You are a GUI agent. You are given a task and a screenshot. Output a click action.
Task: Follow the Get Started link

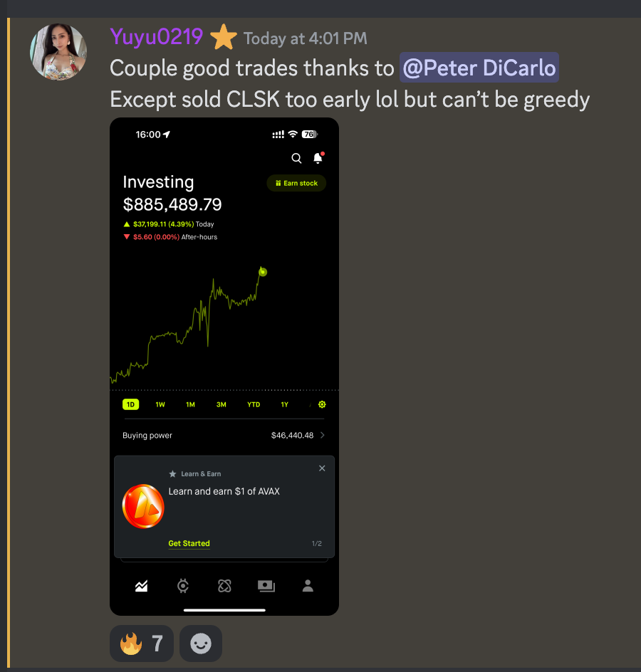click(x=189, y=543)
